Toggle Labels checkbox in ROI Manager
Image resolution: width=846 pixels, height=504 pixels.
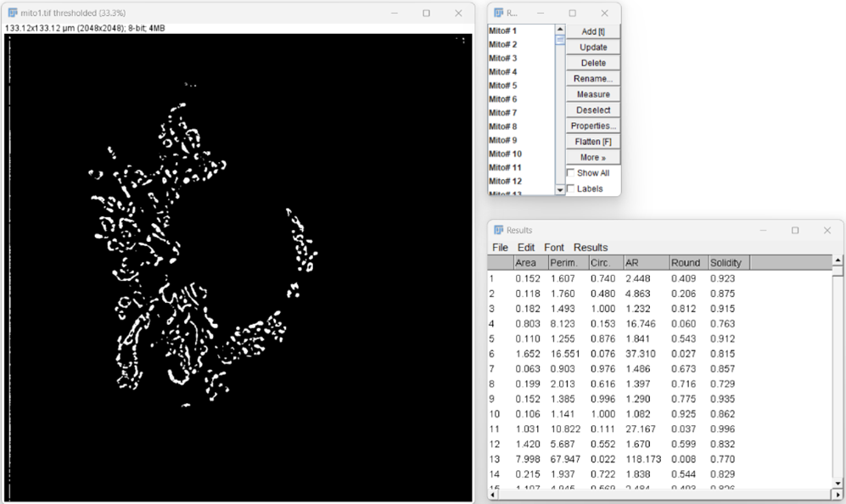tap(571, 188)
